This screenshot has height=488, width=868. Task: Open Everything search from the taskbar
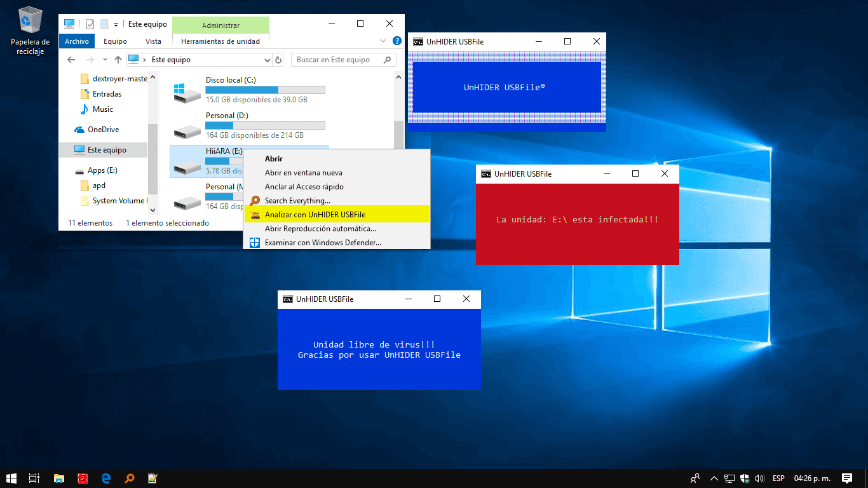[x=129, y=478]
